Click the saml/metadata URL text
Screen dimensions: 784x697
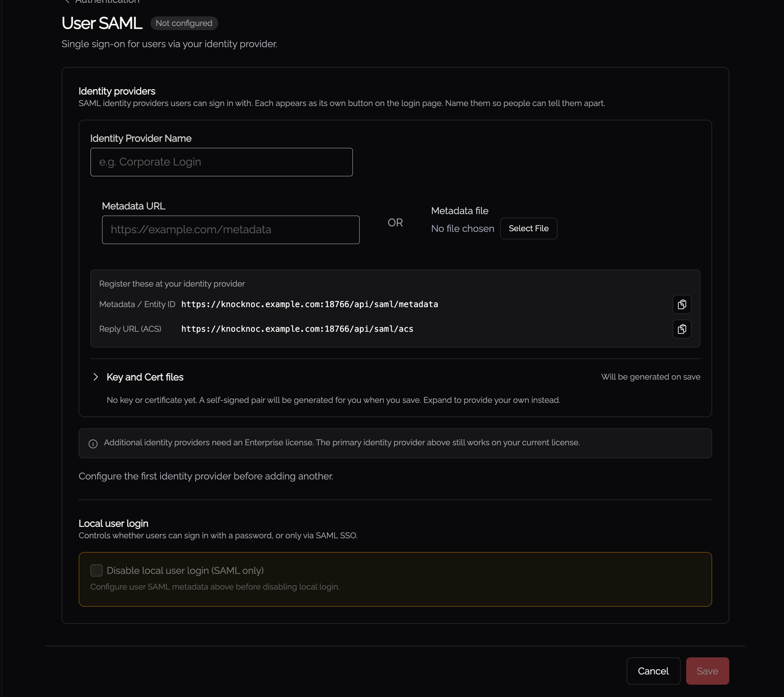pos(310,304)
